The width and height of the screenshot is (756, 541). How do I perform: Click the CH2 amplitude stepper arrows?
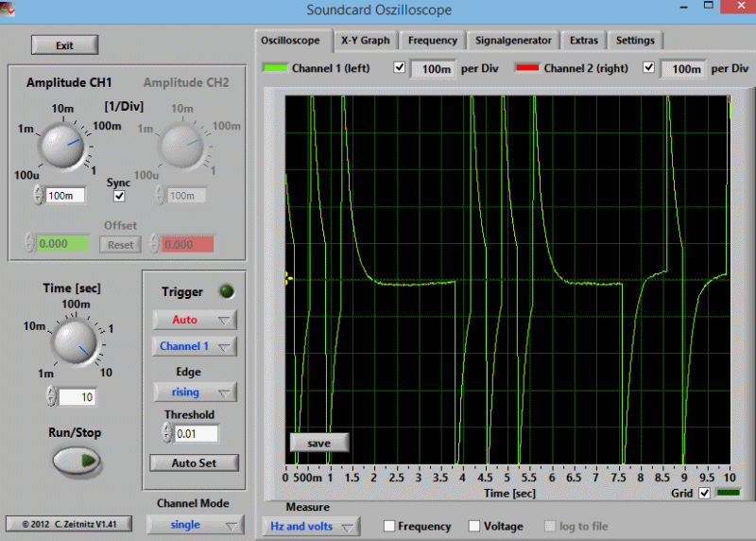coord(160,195)
